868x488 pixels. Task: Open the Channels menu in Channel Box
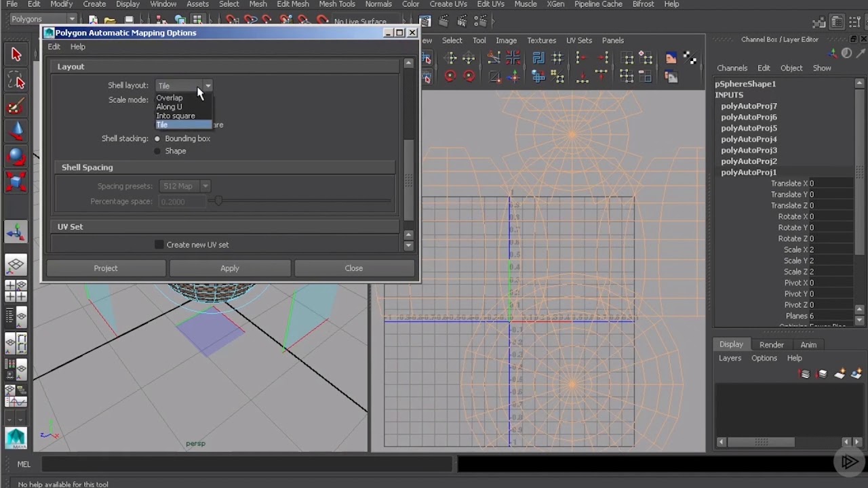point(732,68)
